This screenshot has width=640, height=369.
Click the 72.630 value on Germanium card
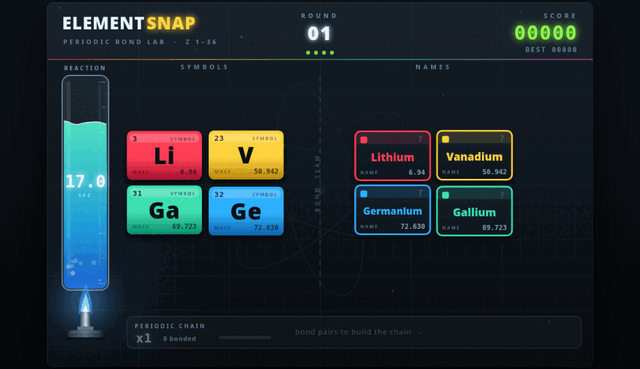click(413, 227)
